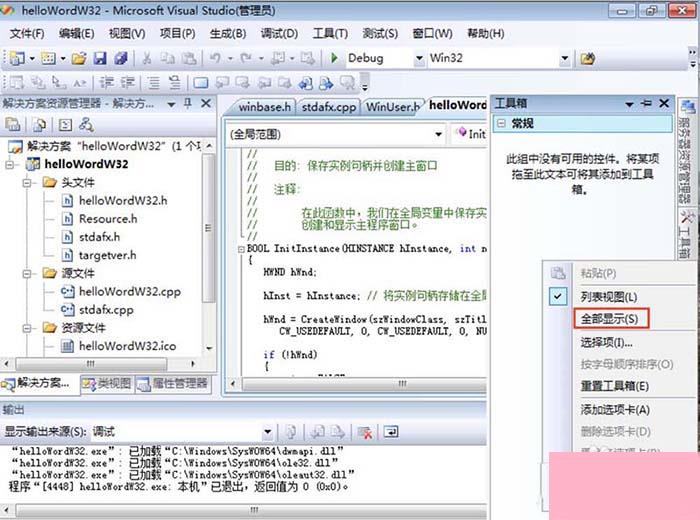Switch to the winbase.h tab

pyautogui.click(x=264, y=107)
